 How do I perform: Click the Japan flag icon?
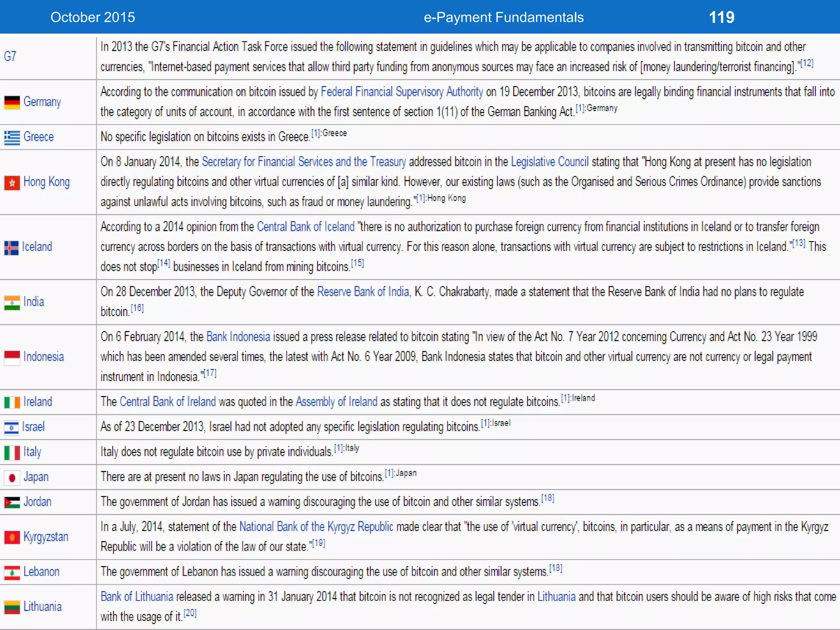click(x=12, y=478)
